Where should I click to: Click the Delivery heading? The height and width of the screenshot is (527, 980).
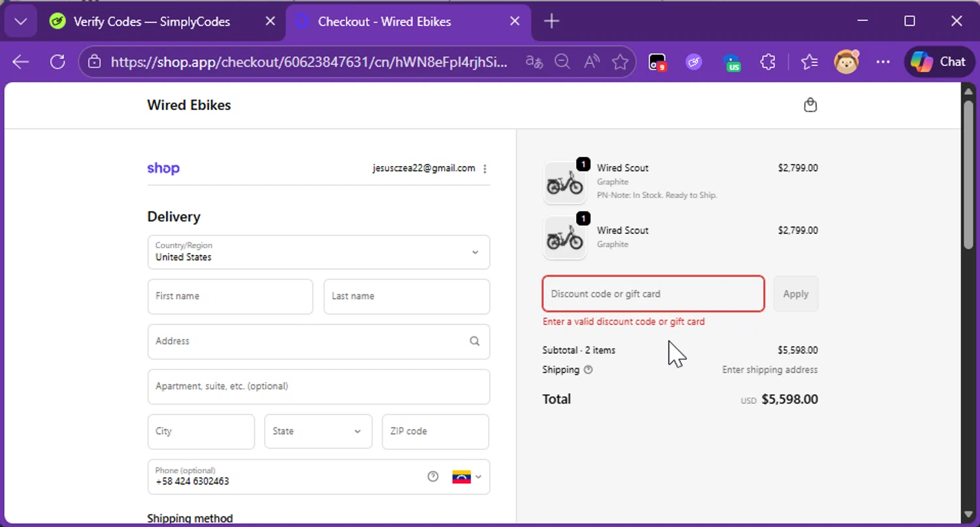point(174,217)
